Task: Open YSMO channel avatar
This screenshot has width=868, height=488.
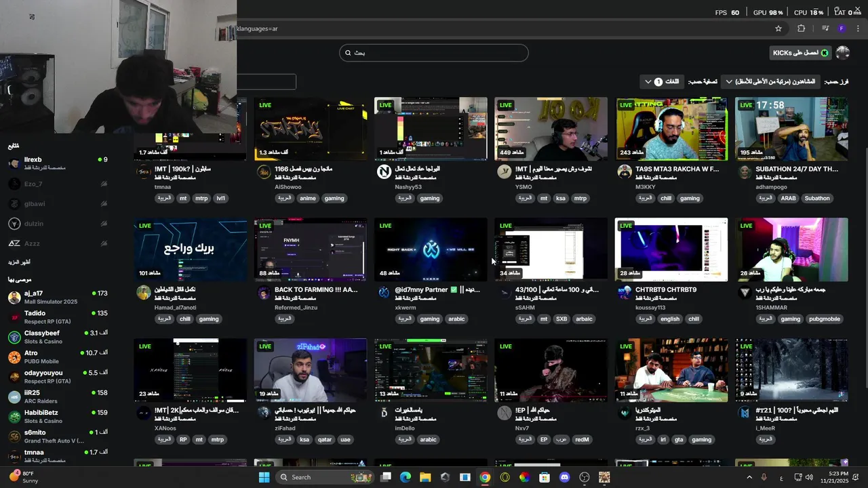Action: pyautogui.click(x=504, y=172)
